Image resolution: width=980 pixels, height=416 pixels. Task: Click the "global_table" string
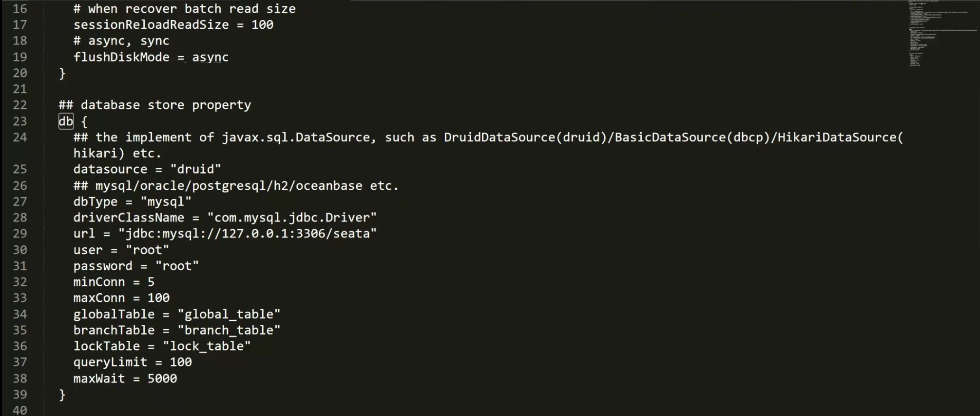[x=229, y=314]
